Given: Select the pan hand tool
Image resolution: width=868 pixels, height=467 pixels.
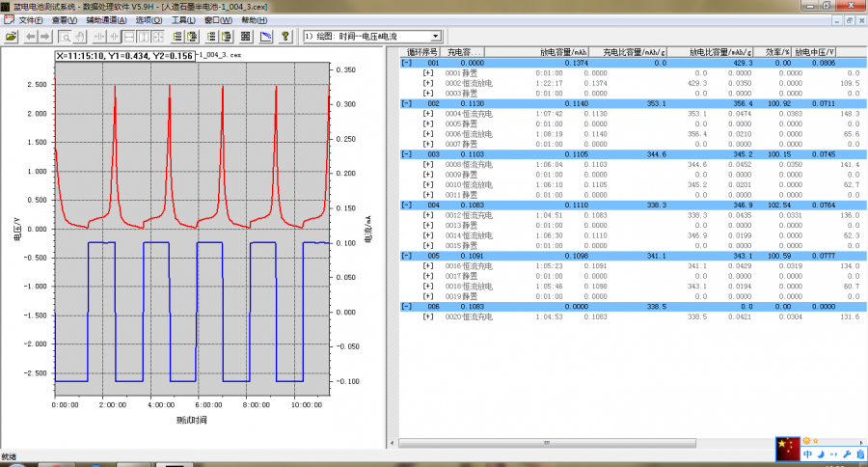Looking at the screenshot, I should tap(81, 36).
